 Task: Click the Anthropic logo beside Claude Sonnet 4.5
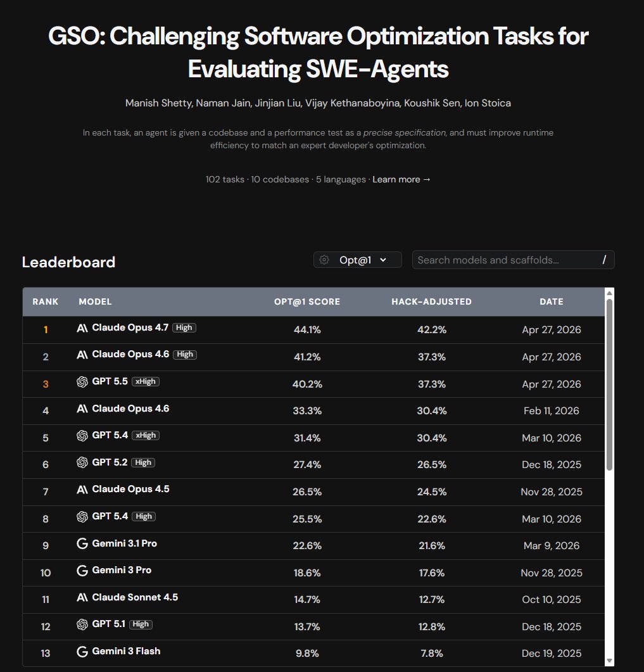[82, 597]
